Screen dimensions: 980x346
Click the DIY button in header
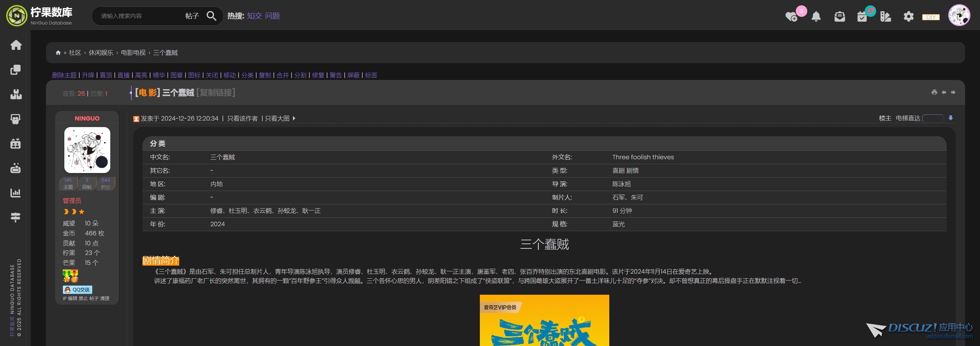(931, 17)
